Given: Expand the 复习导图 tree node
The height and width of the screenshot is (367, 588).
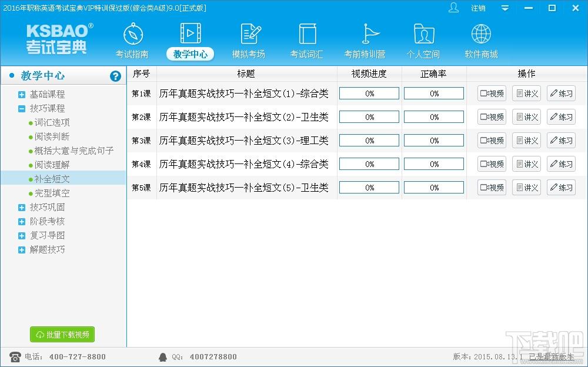Looking at the screenshot, I should tap(22, 236).
